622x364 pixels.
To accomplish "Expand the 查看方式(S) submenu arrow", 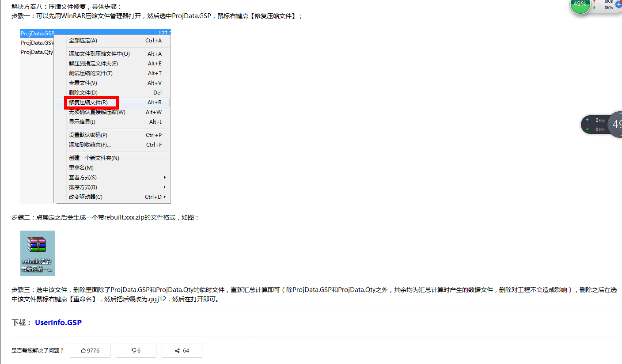I will click(165, 178).
